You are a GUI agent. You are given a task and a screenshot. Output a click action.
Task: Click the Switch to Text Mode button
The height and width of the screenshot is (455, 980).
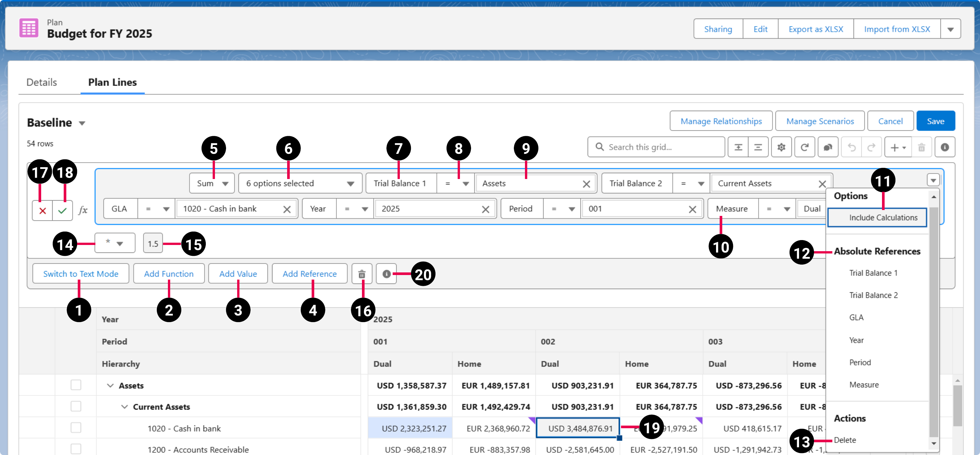81,273
